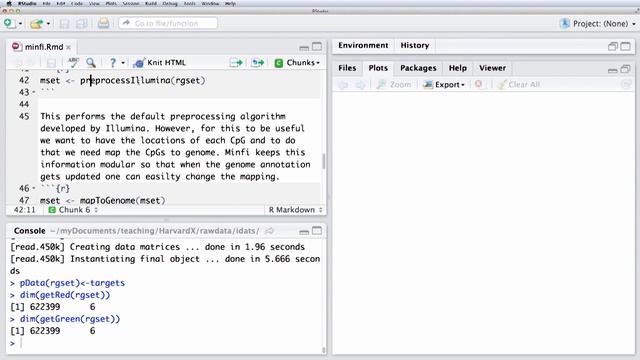Open the Chunks dropdown
Image resolution: width=640 pixels, height=360 pixels.
(297, 62)
